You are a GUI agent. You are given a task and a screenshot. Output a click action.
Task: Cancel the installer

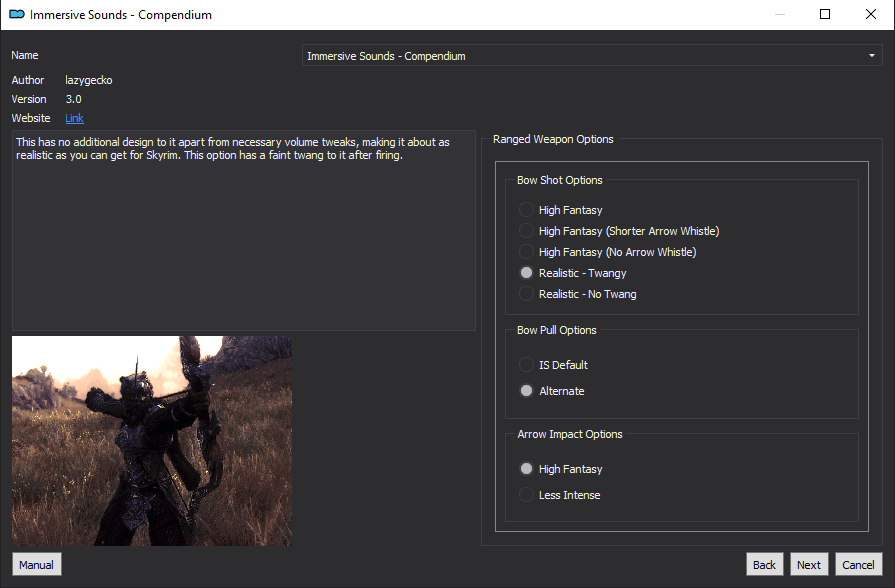tap(858, 564)
